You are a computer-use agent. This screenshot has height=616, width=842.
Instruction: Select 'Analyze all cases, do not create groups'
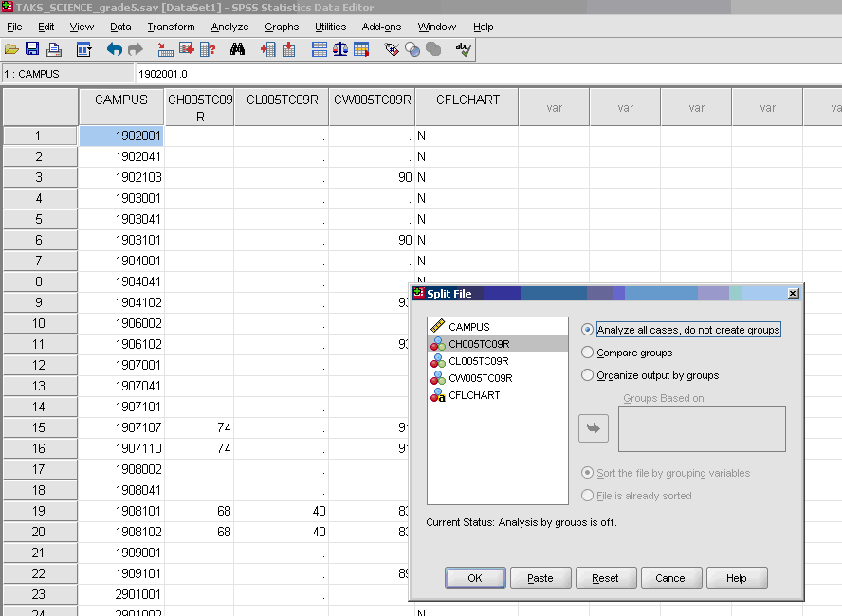click(x=587, y=330)
